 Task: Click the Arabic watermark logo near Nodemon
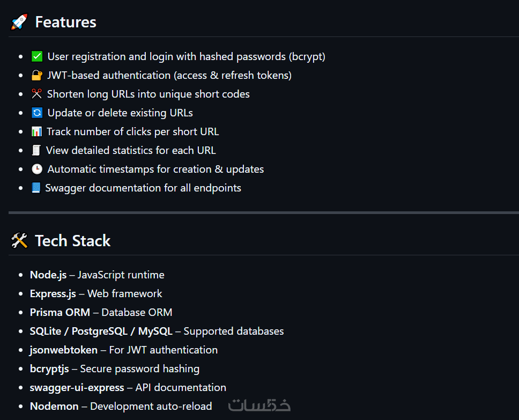(x=259, y=406)
